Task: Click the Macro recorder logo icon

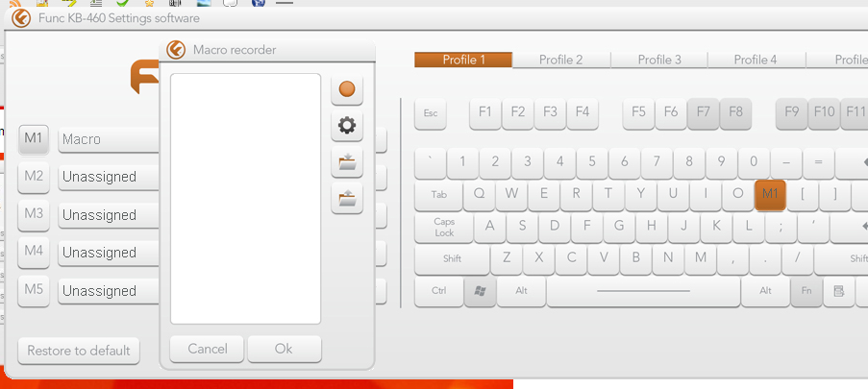Action: [175, 49]
